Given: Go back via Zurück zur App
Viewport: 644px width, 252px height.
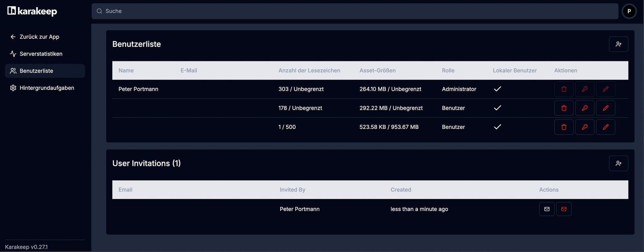Looking at the screenshot, I should click(39, 37).
